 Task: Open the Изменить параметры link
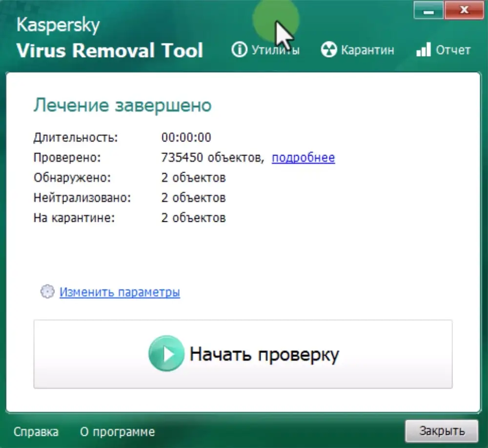(120, 292)
